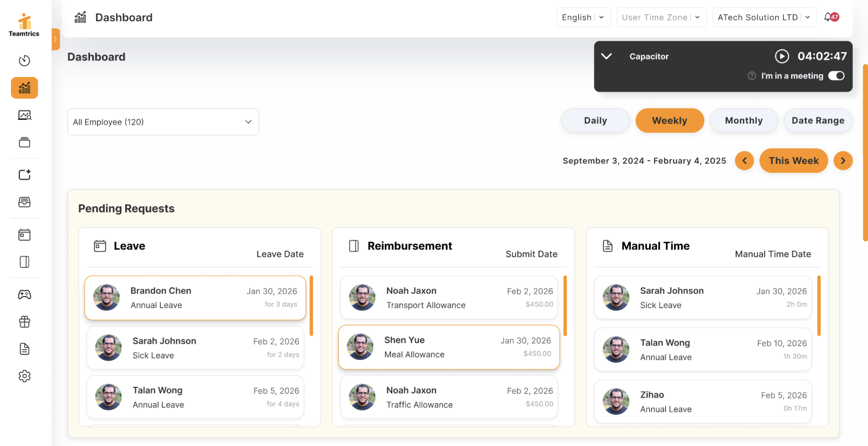
Task: Open the sparkle task icon in sidebar
Action: coord(24,175)
